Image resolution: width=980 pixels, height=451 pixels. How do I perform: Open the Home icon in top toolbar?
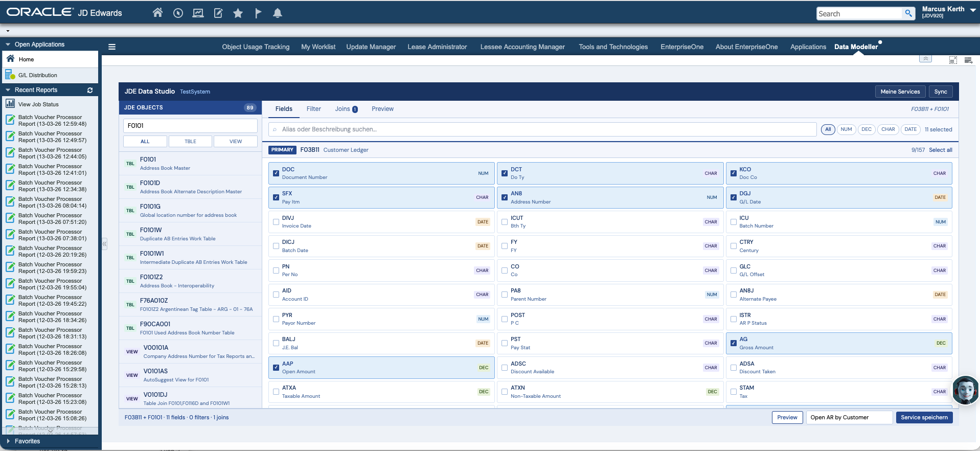(157, 13)
